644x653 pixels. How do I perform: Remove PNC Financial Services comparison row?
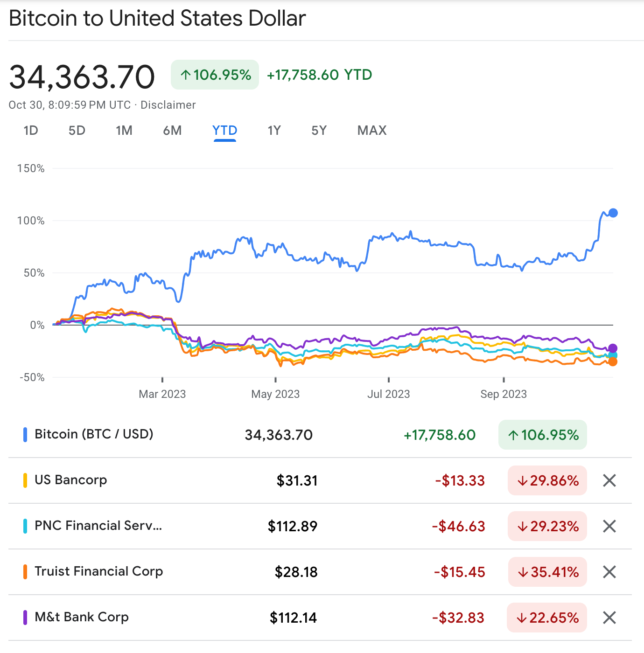click(x=609, y=526)
